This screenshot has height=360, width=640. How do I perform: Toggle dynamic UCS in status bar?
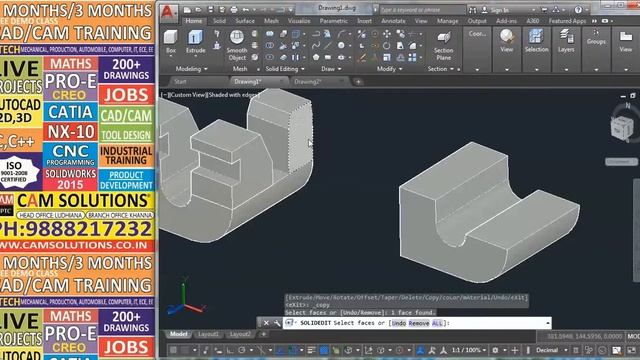click(x=369, y=350)
